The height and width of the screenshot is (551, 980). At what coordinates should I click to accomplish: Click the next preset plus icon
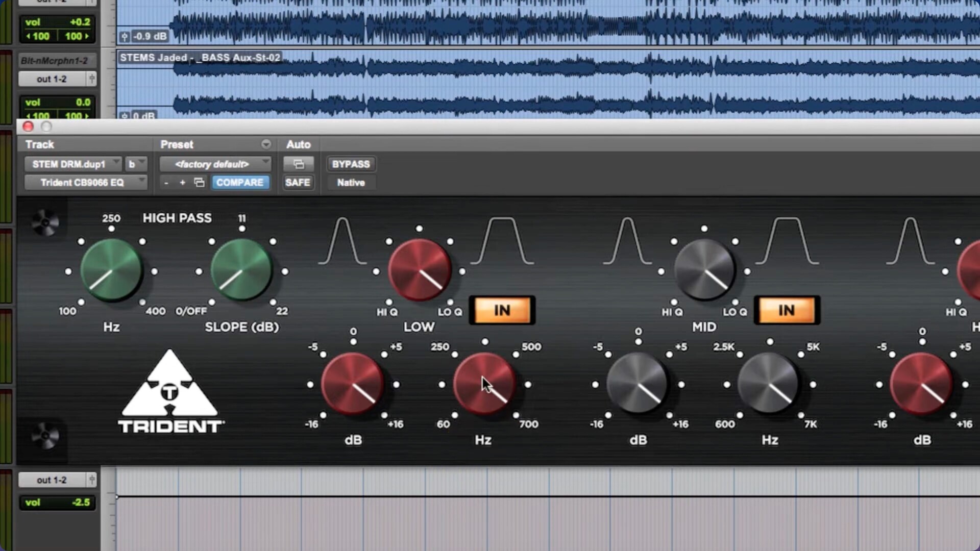(182, 183)
